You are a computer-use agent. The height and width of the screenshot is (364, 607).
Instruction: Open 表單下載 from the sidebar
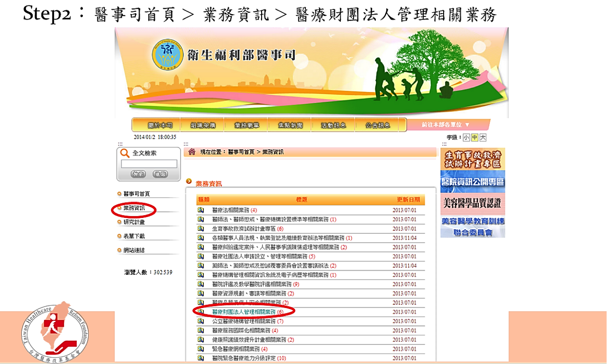click(134, 236)
